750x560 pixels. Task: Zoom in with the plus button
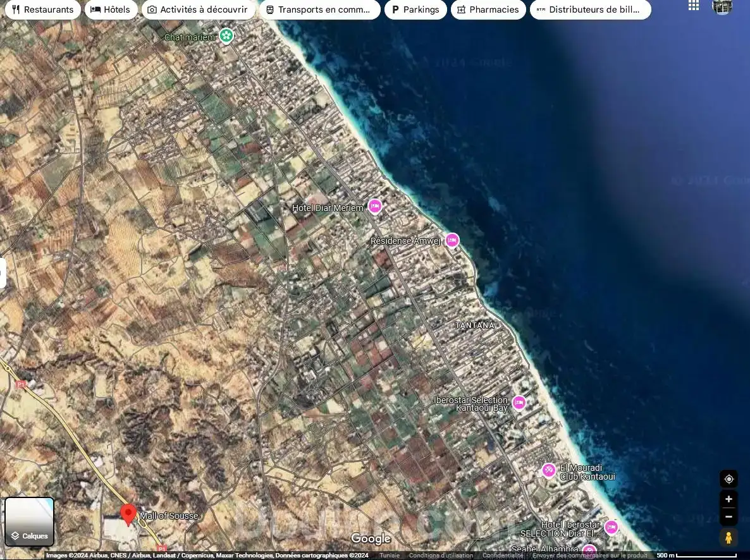pos(728,499)
